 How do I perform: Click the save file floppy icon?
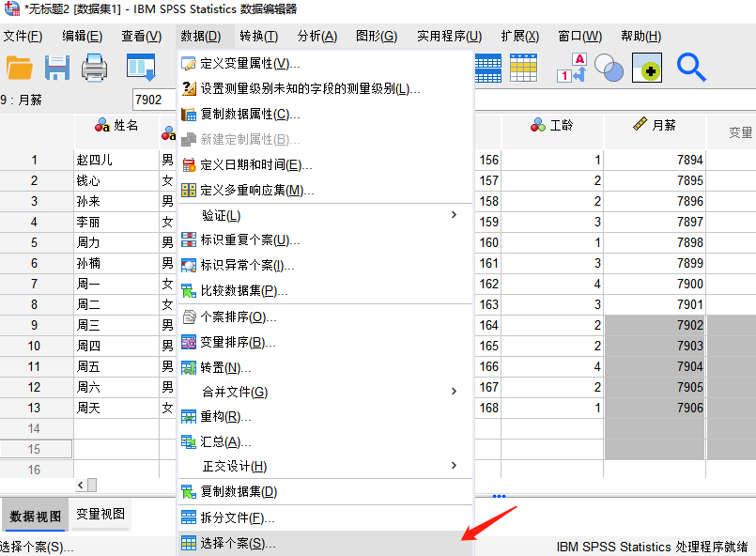pyautogui.click(x=57, y=68)
